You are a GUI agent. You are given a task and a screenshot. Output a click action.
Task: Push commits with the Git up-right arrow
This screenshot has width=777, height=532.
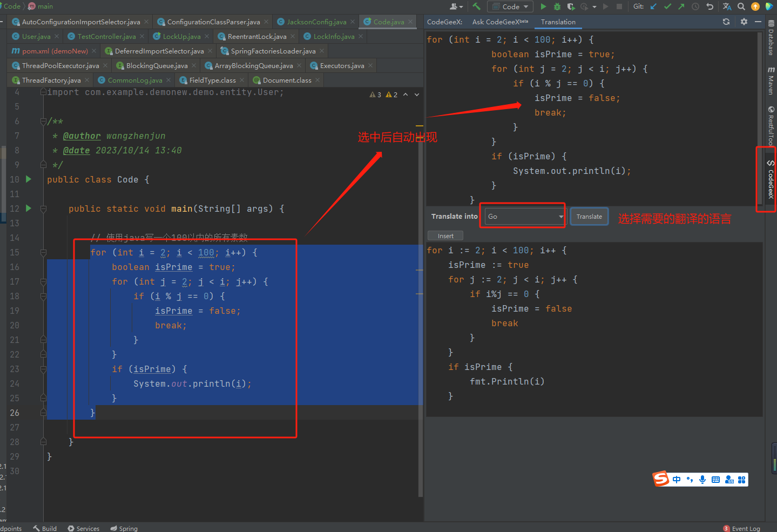pos(681,6)
